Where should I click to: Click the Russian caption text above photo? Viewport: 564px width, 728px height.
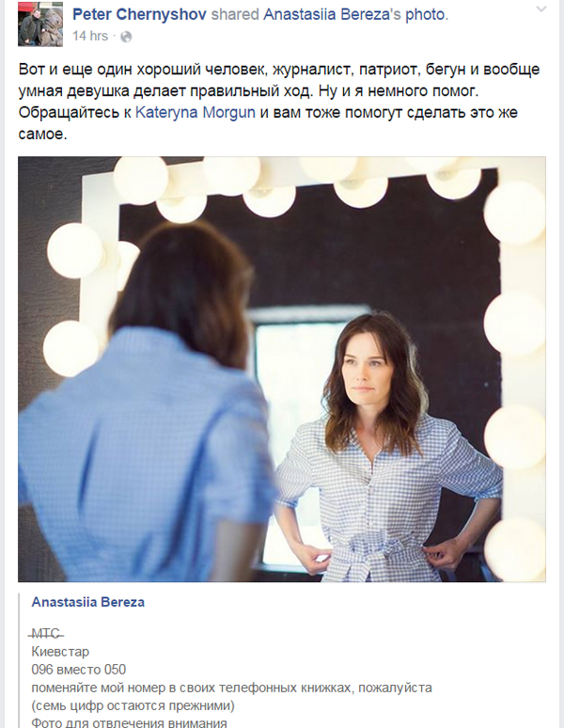[x=279, y=102]
